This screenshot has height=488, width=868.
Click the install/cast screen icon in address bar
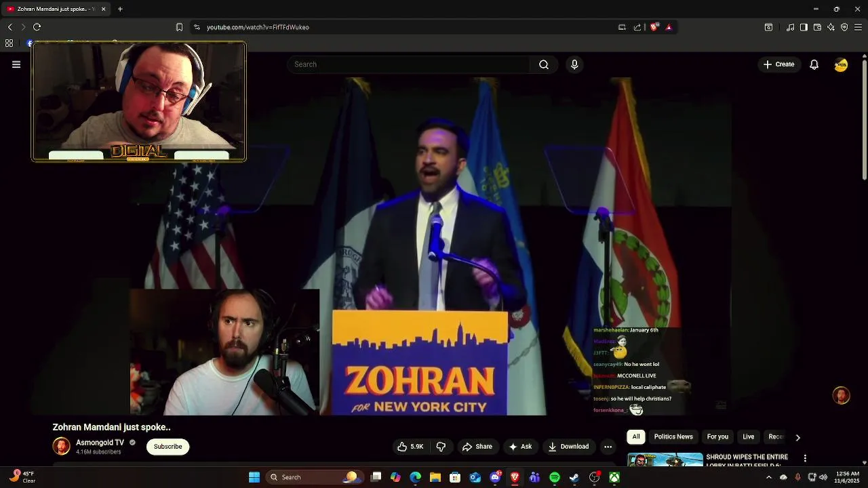pos(622,27)
